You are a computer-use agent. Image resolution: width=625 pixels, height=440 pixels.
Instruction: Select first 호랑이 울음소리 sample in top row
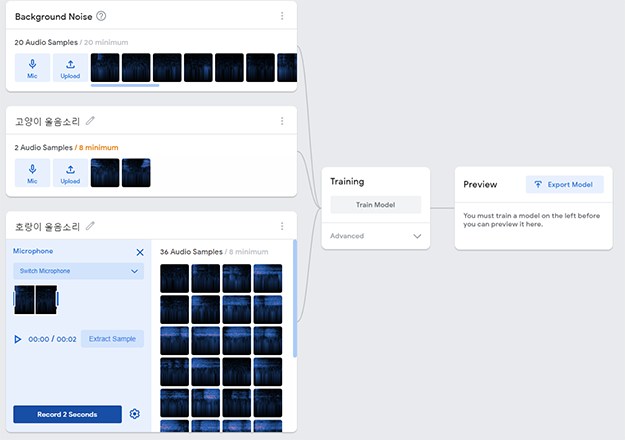pos(175,278)
